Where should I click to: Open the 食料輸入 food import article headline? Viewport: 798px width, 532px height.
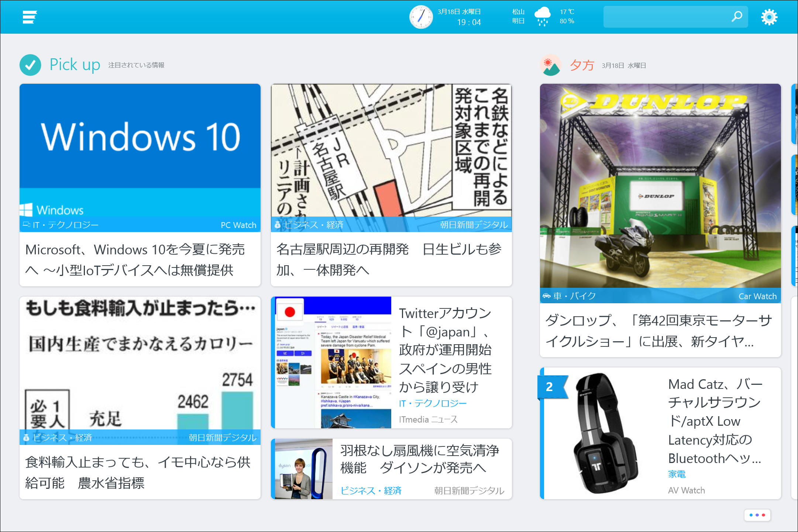pyautogui.click(x=137, y=472)
